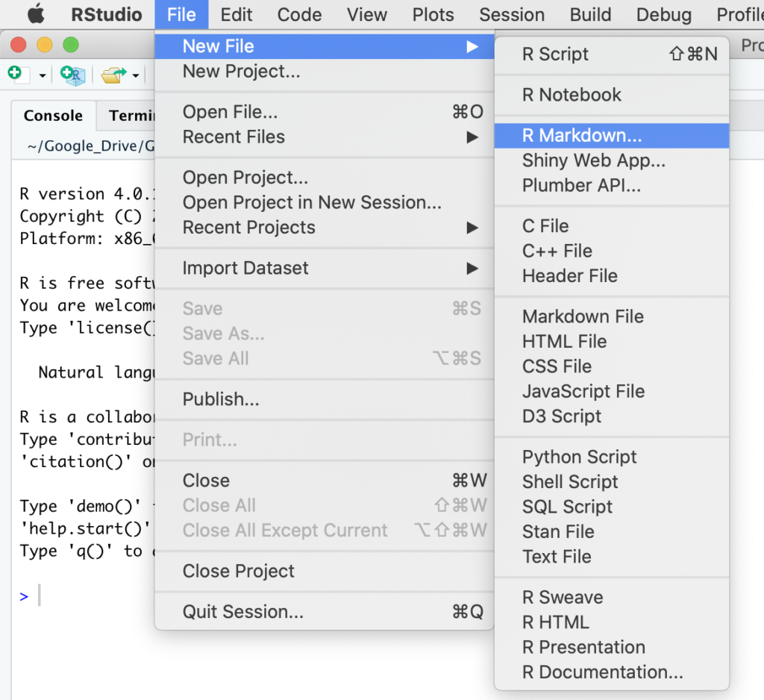Expand the open recent files dropdown arrow
Image resolution: width=764 pixels, height=700 pixels.
(136, 75)
